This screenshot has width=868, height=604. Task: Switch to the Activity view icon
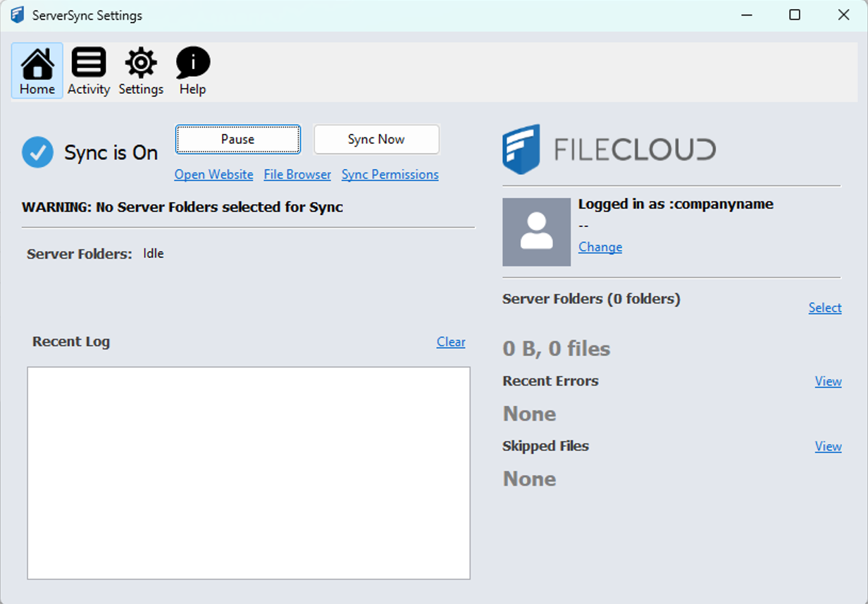(89, 71)
